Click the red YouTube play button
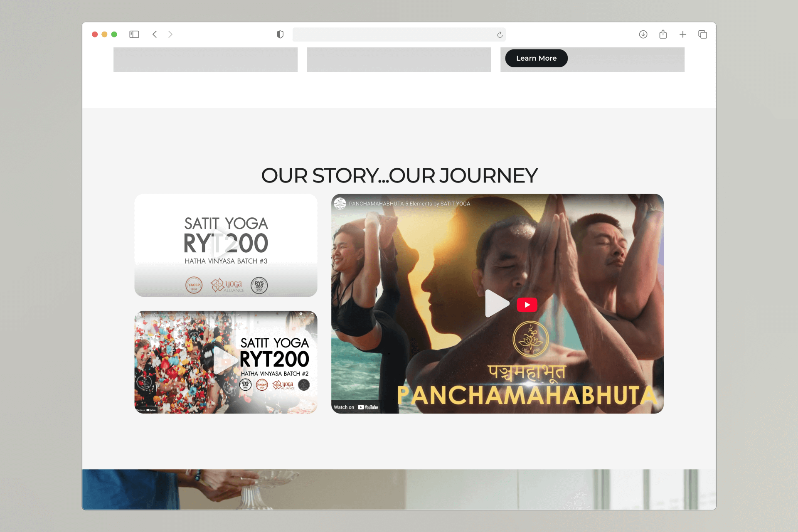The image size is (798, 532). pyautogui.click(x=527, y=305)
